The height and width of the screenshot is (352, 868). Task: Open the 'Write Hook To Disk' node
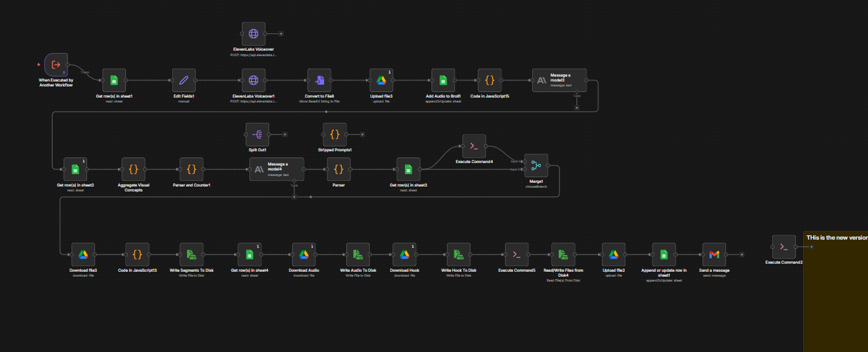pyautogui.click(x=459, y=254)
